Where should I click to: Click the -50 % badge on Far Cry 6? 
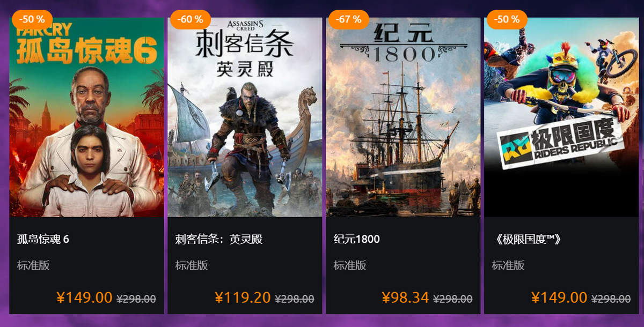pyautogui.click(x=32, y=19)
